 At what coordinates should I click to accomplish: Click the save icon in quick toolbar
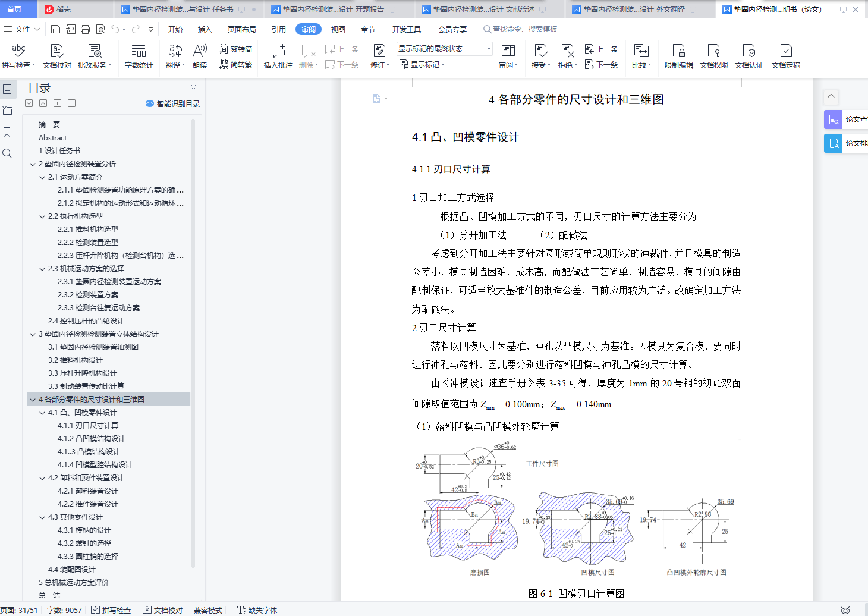[x=55, y=29]
